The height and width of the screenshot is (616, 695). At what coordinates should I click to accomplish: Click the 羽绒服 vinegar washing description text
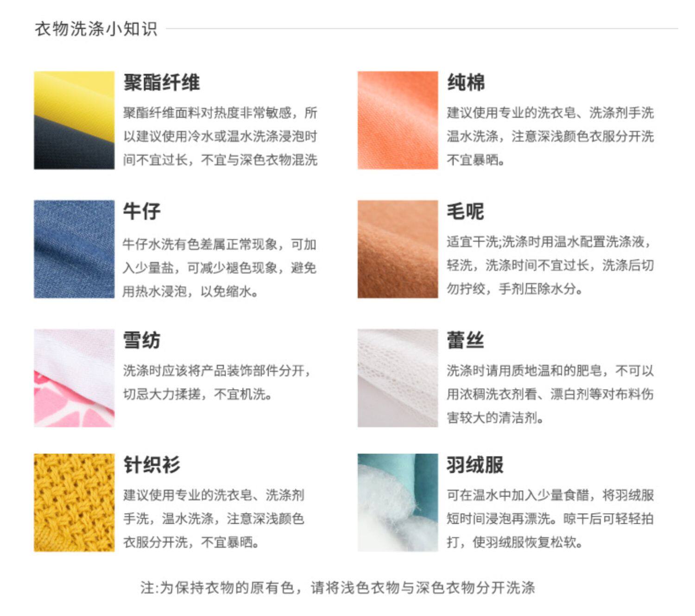coord(550,518)
